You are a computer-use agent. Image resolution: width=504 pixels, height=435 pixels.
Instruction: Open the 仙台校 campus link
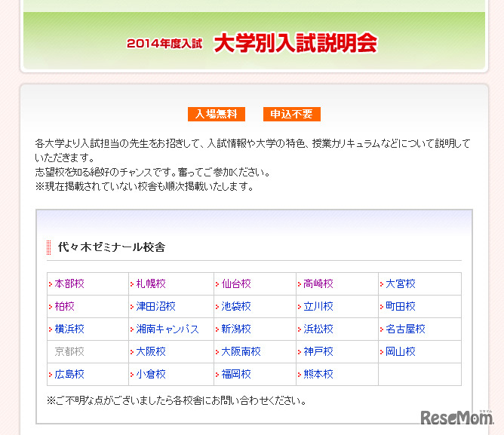click(236, 283)
